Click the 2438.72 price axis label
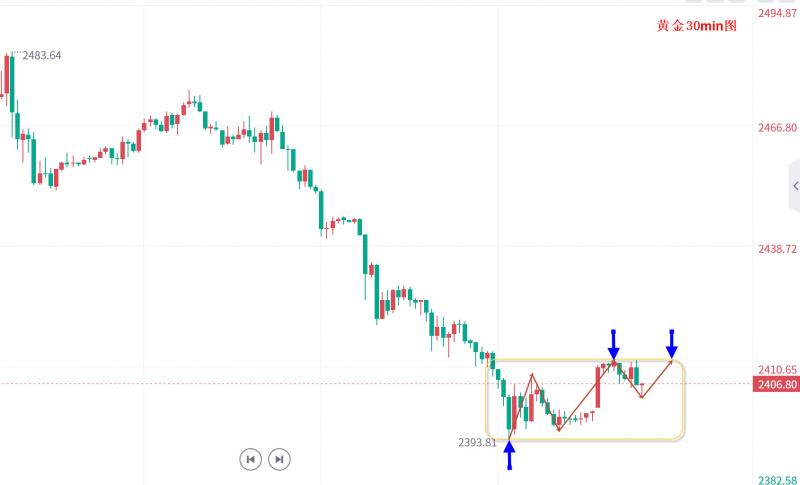The height and width of the screenshot is (485, 800). 777,248
